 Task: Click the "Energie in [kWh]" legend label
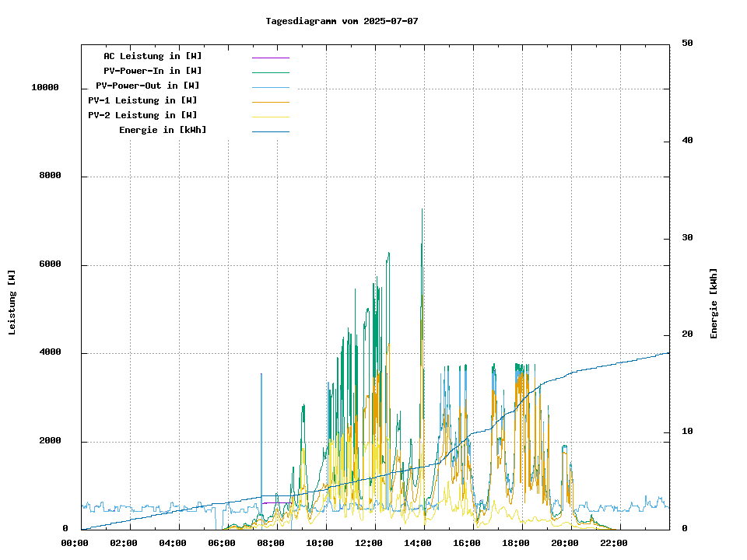click(163, 130)
